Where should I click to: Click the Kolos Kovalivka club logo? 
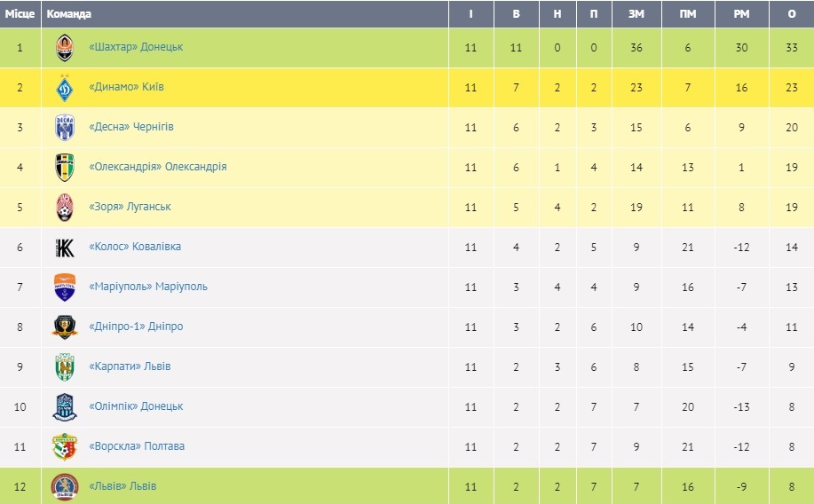[65, 247]
